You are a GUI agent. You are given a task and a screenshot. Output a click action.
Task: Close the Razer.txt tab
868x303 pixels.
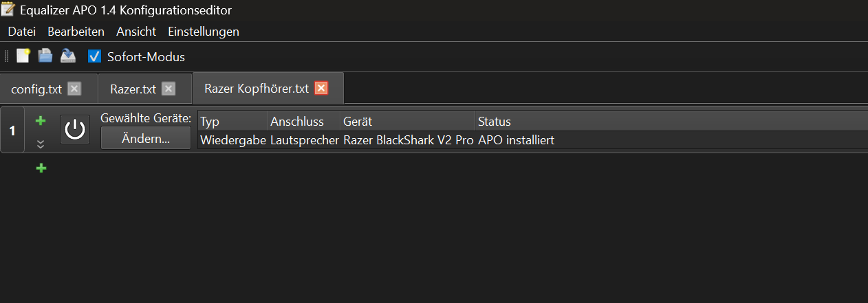click(x=169, y=89)
